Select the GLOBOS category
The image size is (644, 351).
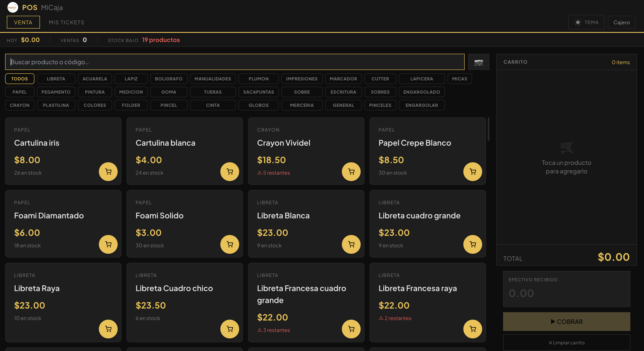point(259,105)
